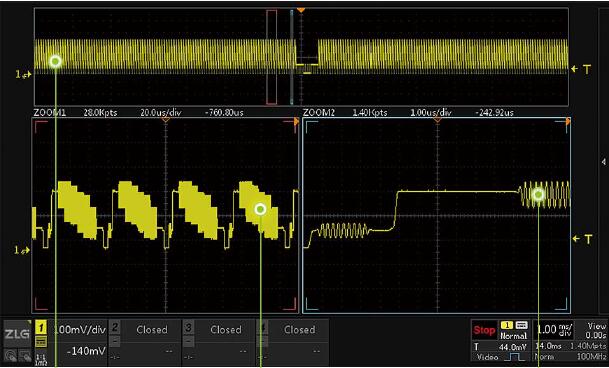Image resolution: width=609 pixels, height=368 pixels.
Task: Select the ZOOM2 window label
Action: coord(318,113)
